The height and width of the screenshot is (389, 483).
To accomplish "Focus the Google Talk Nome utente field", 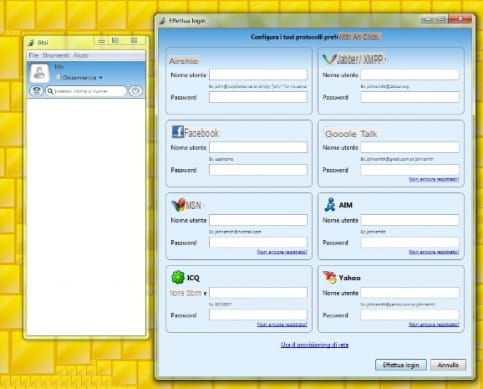I will coord(410,147).
